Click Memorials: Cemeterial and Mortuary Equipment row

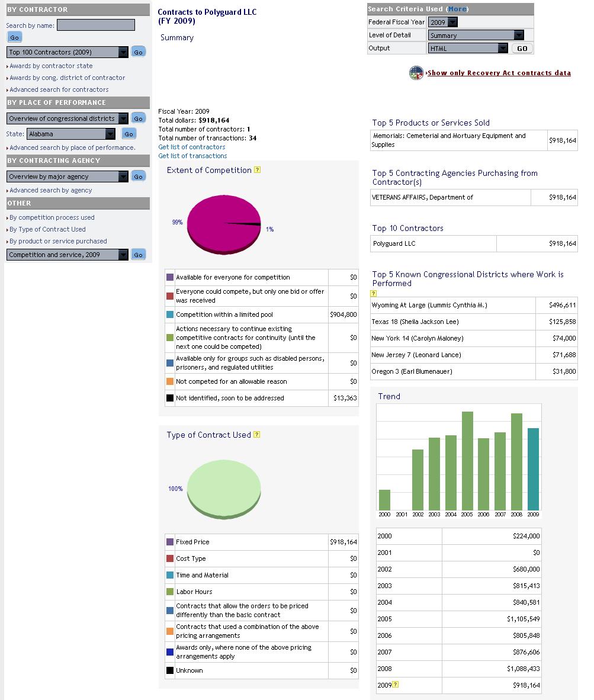pyautogui.click(x=474, y=140)
